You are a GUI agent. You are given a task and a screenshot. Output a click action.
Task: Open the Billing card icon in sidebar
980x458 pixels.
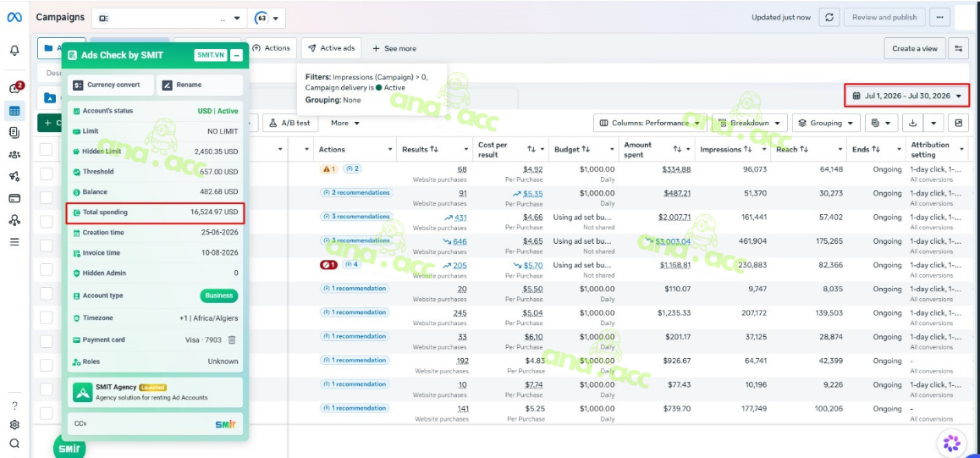point(14,198)
